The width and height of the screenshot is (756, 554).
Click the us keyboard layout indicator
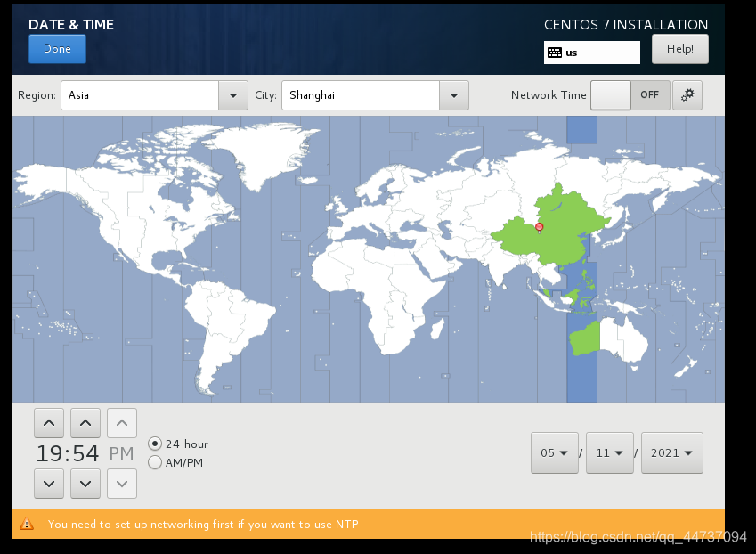click(591, 53)
